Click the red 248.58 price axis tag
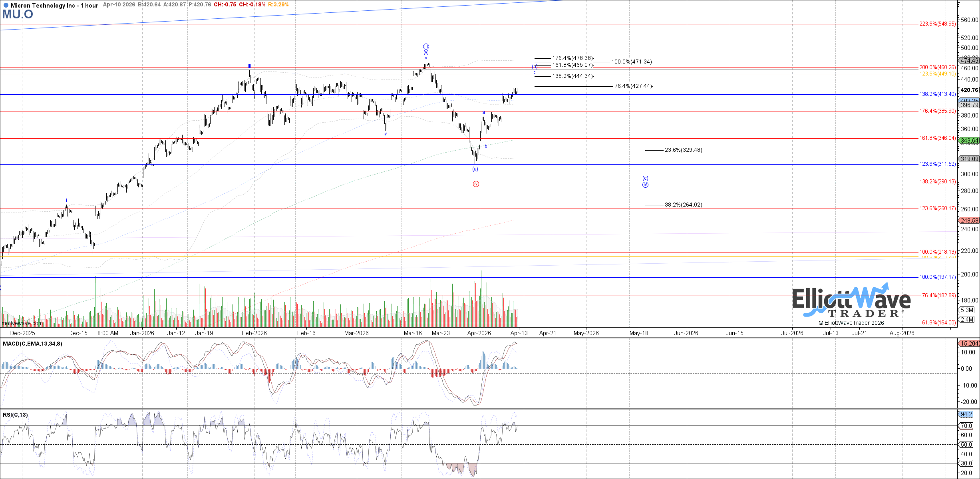This screenshot has height=479, width=980. pos(969,221)
